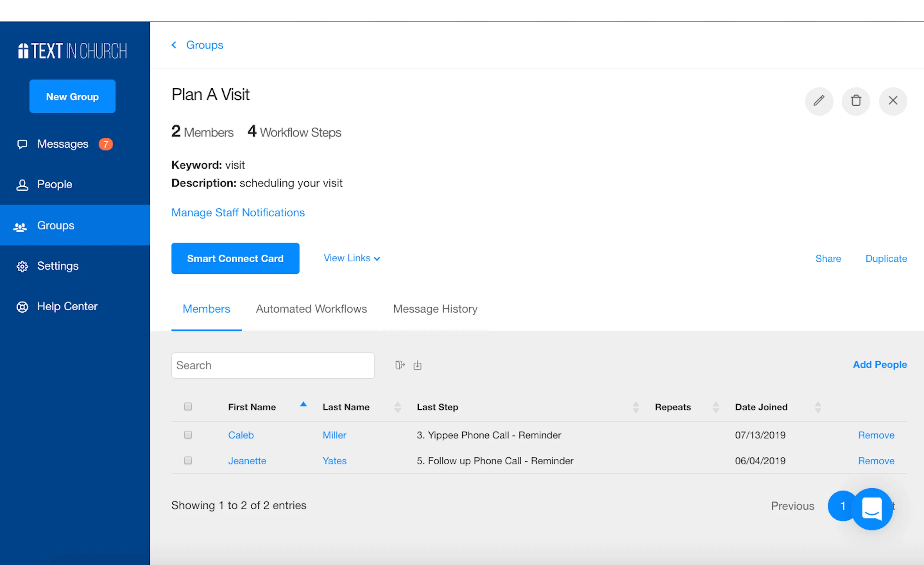
Task: Click the Smart Connect Card button
Action: tap(235, 258)
